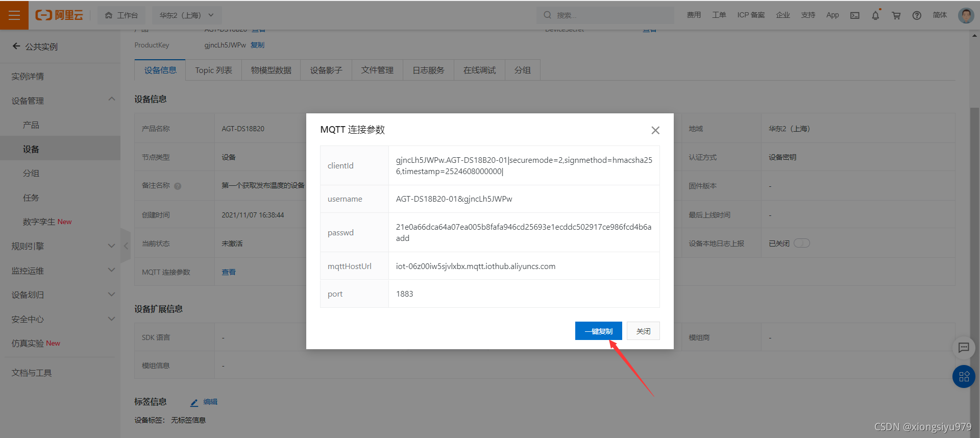
Task: Click the 编辑 label pencil icon
Action: 194,402
